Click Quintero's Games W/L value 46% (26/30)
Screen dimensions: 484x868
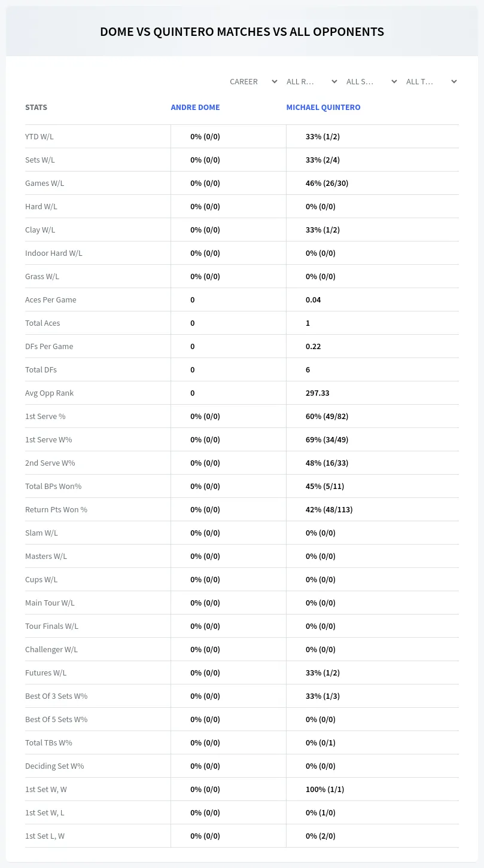327,184
